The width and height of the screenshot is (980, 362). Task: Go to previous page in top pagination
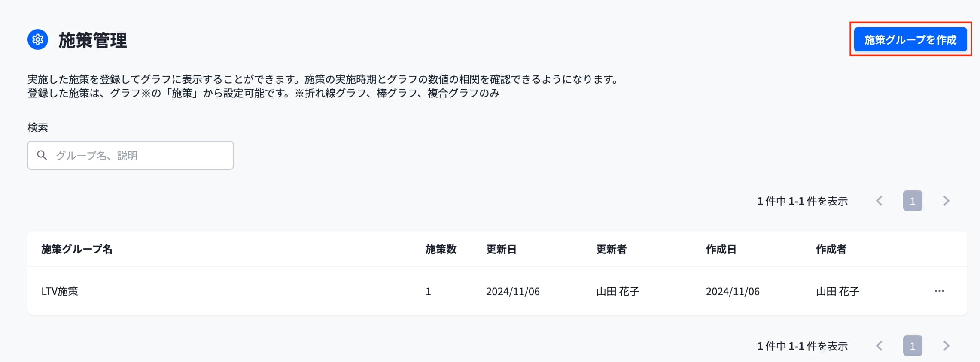click(x=879, y=201)
